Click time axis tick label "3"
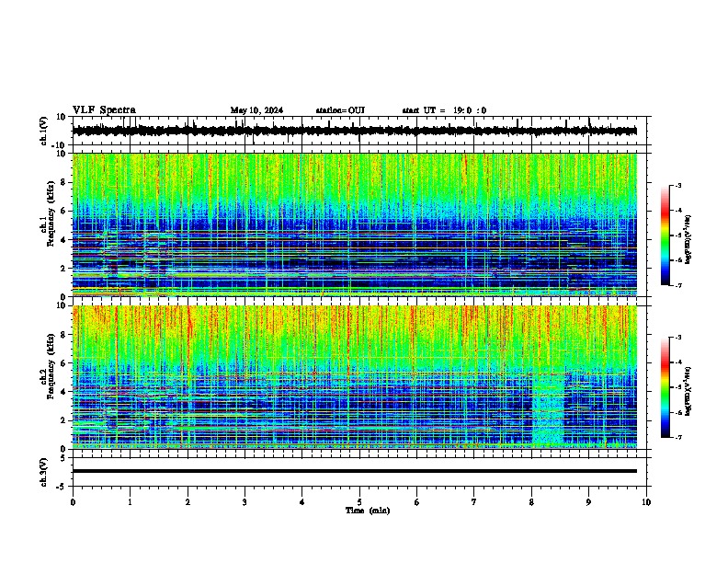The height and width of the screenshot is (563, 728). (245, 502)
